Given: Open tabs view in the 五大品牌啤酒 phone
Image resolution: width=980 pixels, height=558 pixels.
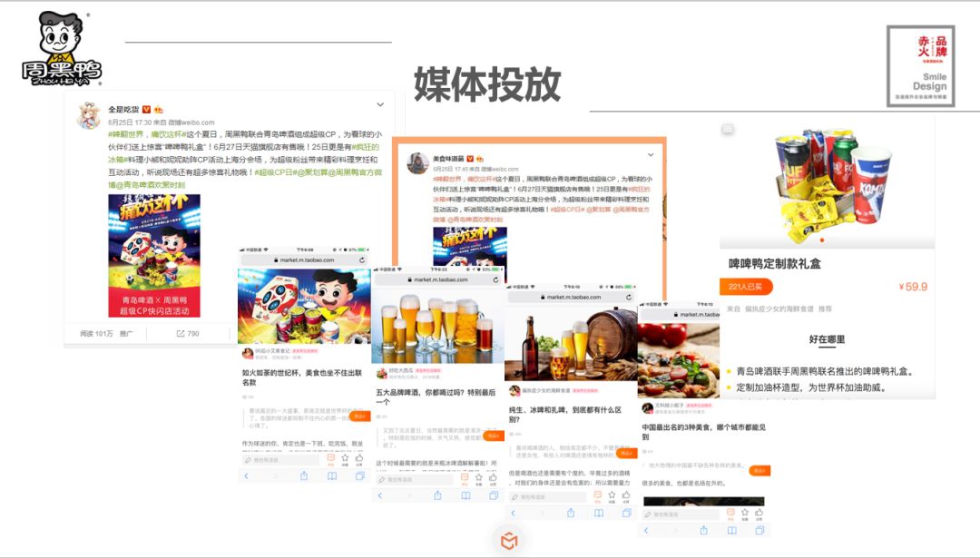Looking at the screenshot, I should (x=494, y=495).
